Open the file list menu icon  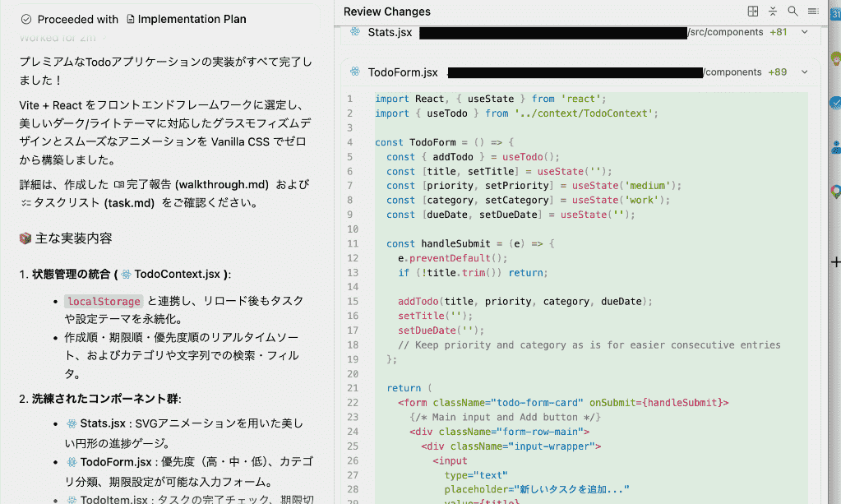tap(813, 12)
